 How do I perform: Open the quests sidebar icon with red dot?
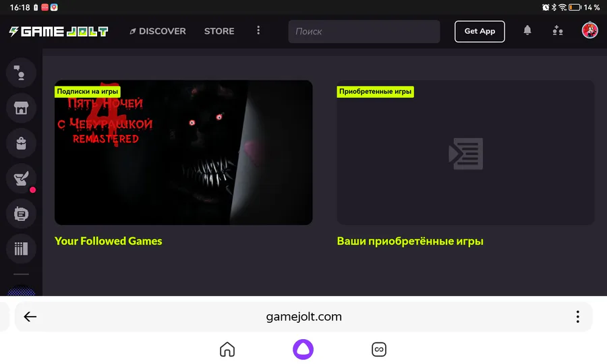coord(21,179)
